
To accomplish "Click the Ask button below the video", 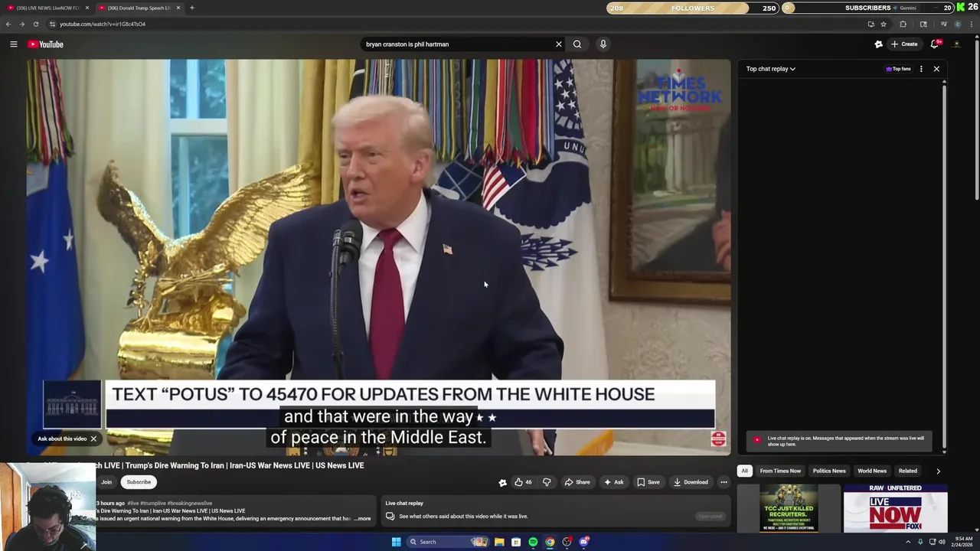I will coord(613,482).
